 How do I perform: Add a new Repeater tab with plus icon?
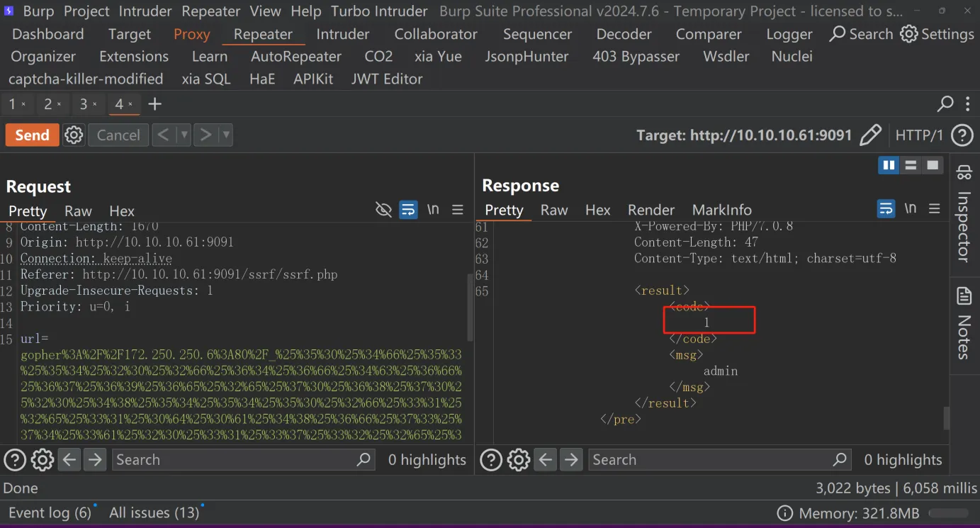pos(154,104)
